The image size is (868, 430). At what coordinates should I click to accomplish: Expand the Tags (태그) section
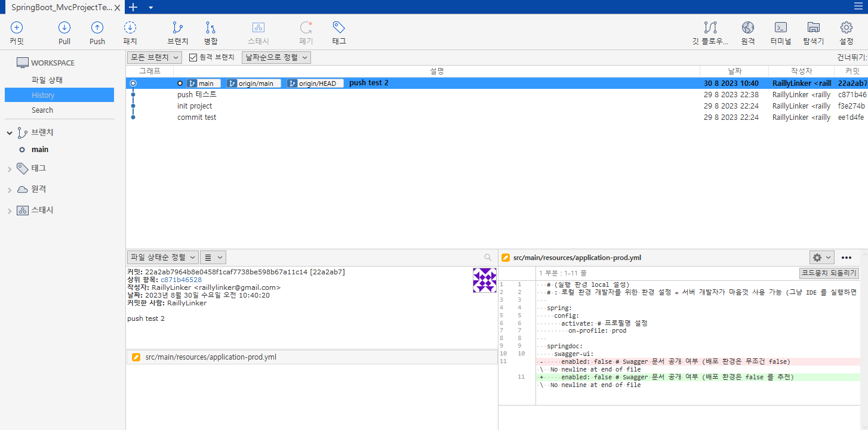(x=10, y=169)
